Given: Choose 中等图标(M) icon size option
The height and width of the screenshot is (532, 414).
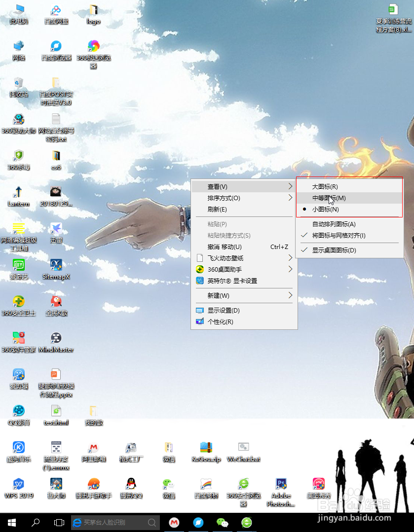Looking at the screenshot, I should click(349, 198).
